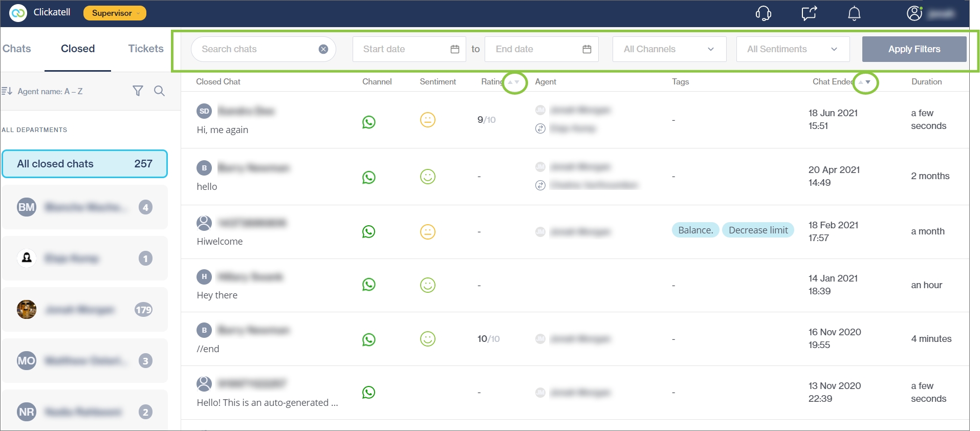Switch to the Tickets tab
Screen dimensions: 980x431
tap(146, 49)
